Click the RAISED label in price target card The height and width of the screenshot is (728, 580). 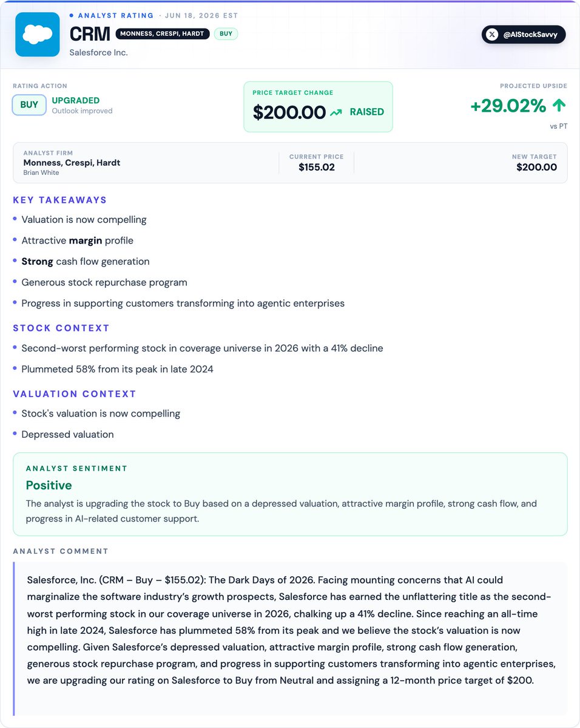coord(367,112)
